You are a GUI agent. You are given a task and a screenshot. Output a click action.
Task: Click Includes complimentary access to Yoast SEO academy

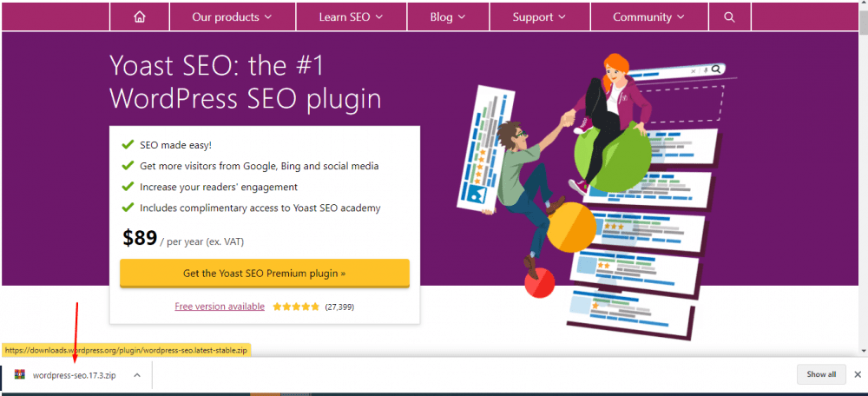pos(260,208)
